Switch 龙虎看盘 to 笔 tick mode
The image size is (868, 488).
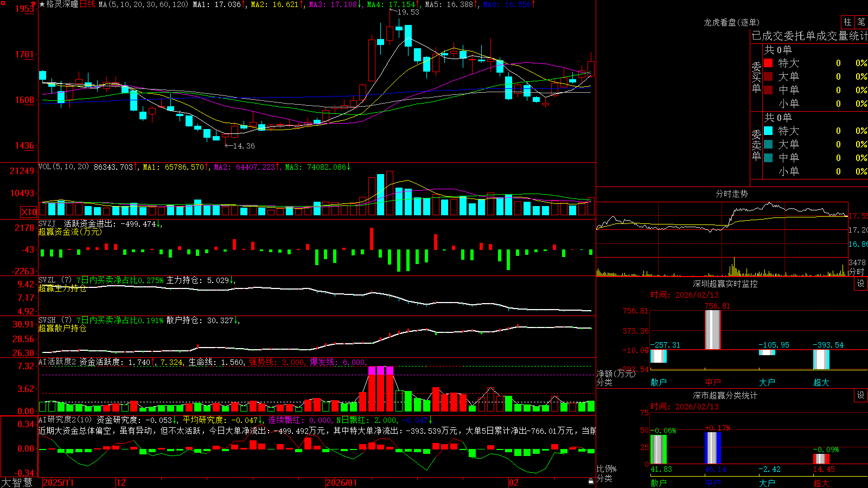coord(861,22)
